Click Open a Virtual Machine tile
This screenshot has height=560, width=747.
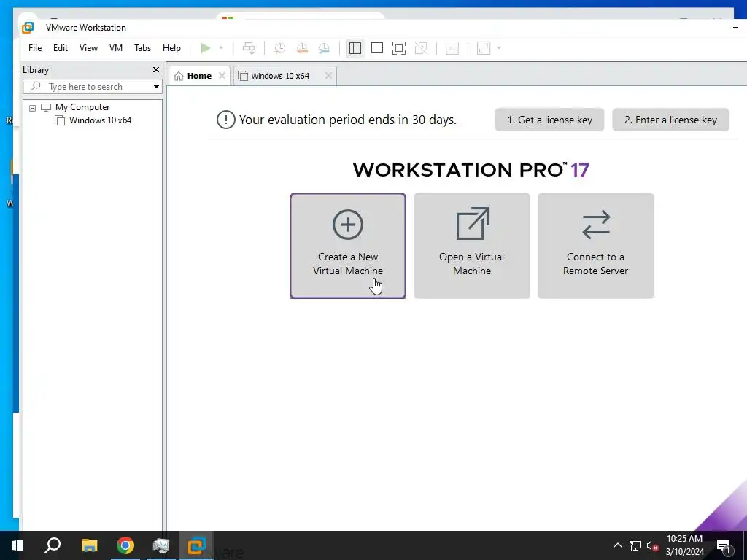(472, 246)
